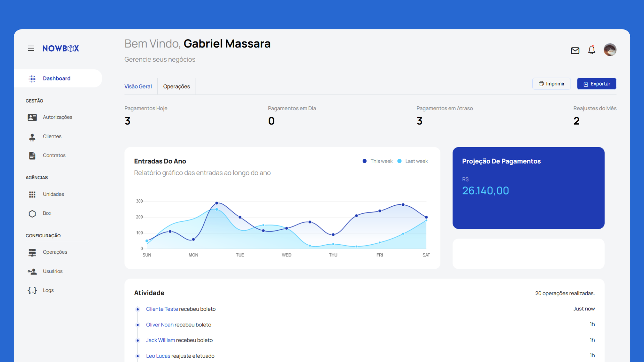644x362 pixels.
Task: Open the notifications bell
Action: click(592, 50)
